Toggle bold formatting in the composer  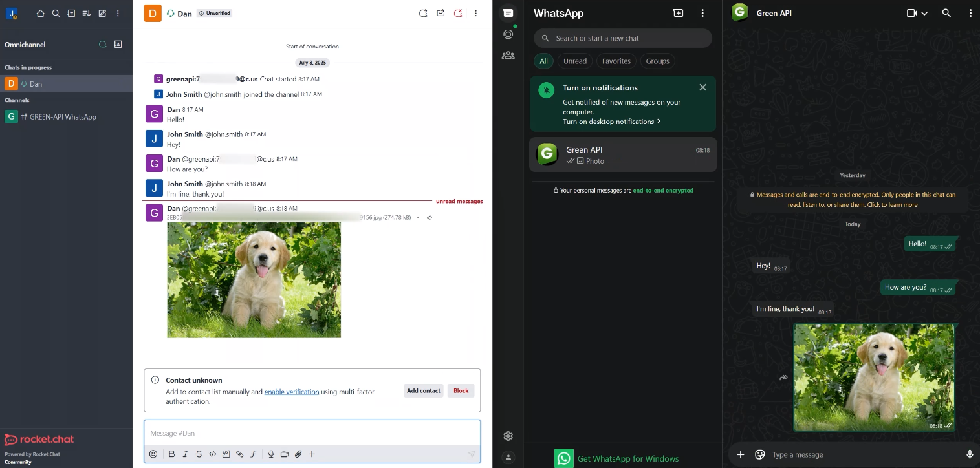[x=171, y=454]
